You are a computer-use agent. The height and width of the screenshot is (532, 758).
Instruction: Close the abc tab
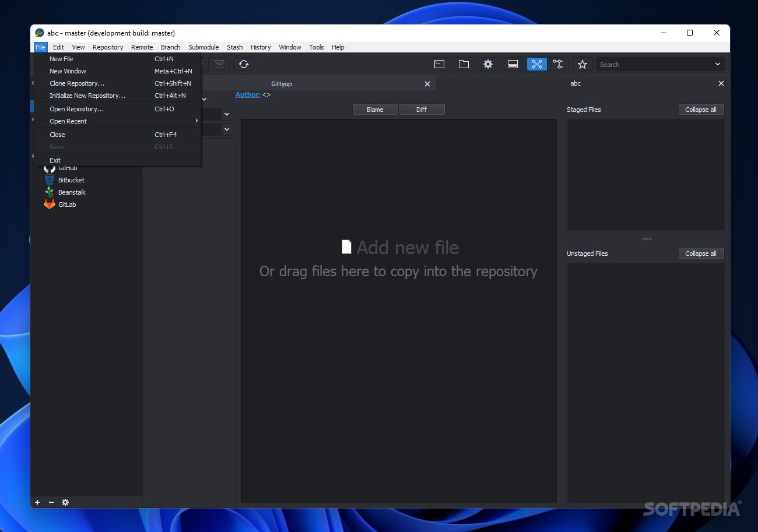pos(721,83)
